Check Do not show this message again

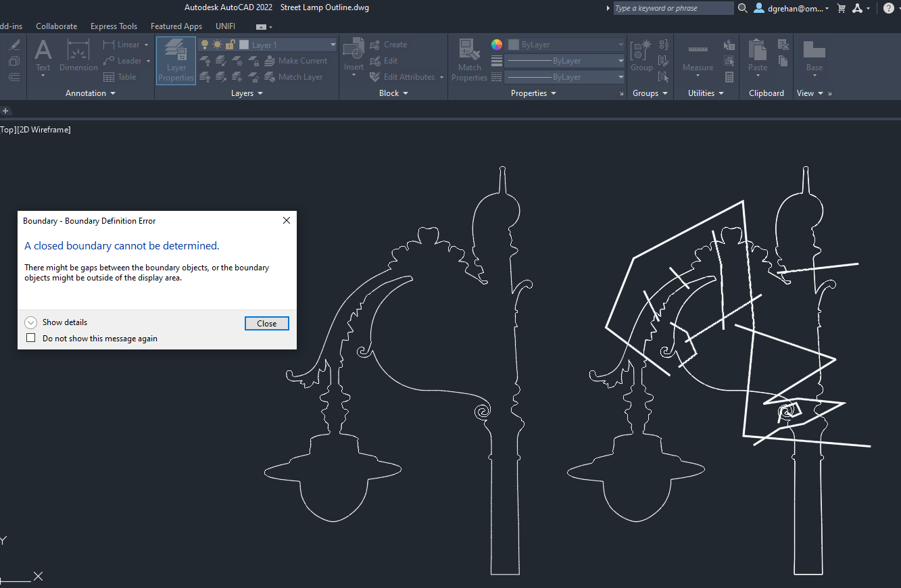pyautogui.click(x=30, y=338)
